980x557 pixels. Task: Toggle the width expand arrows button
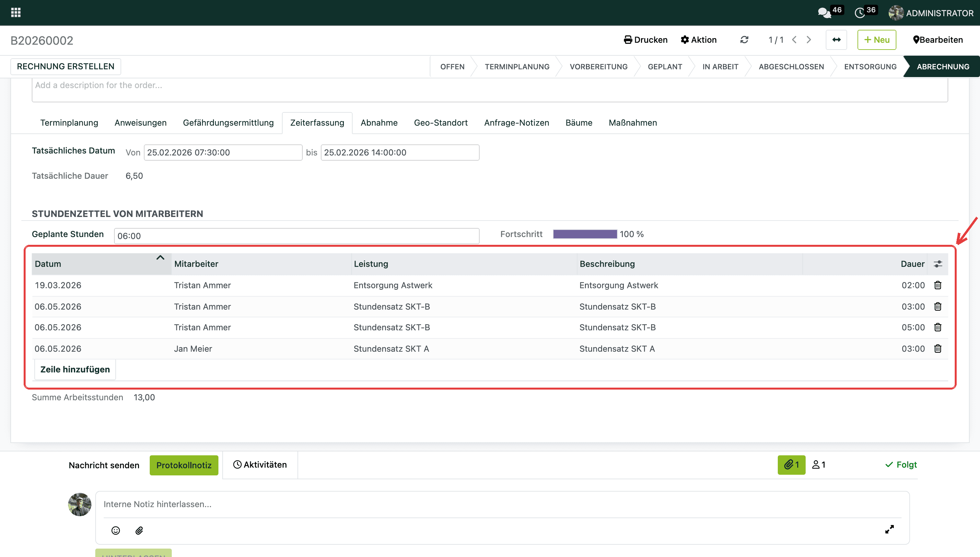pos(836,40)
